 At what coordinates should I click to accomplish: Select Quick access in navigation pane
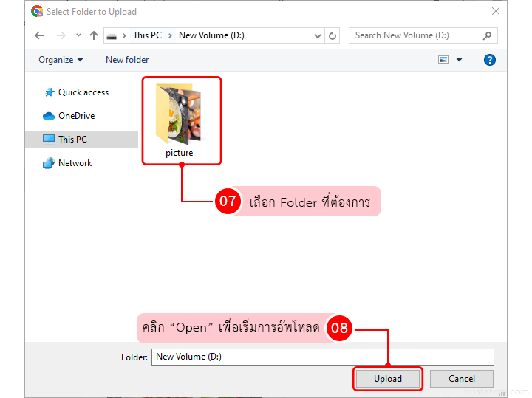[81, 92]
